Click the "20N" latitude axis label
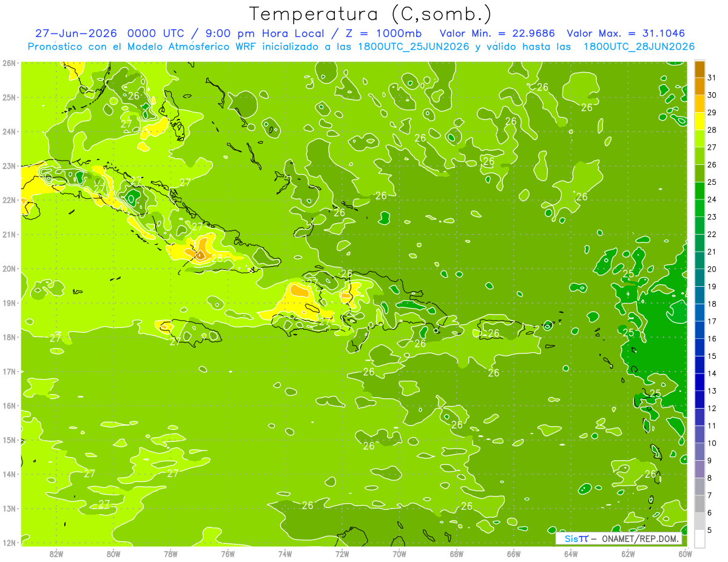 [x=9, y=269]
